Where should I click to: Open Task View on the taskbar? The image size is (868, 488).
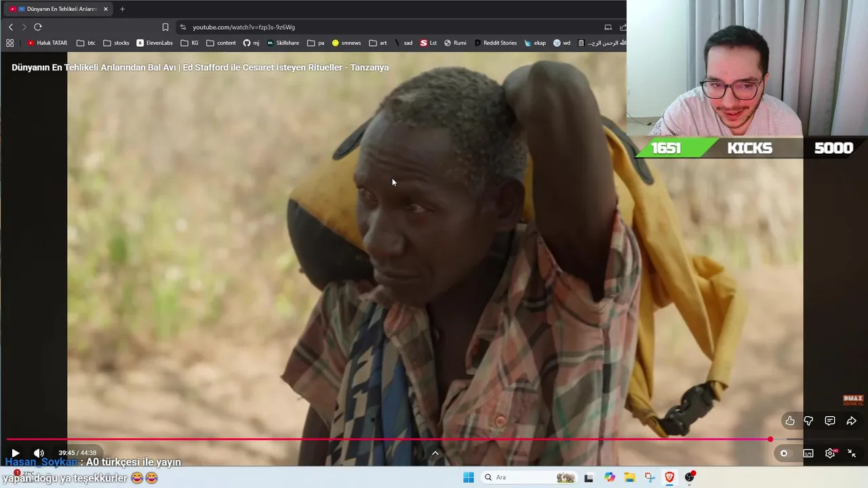click(589, 477)
